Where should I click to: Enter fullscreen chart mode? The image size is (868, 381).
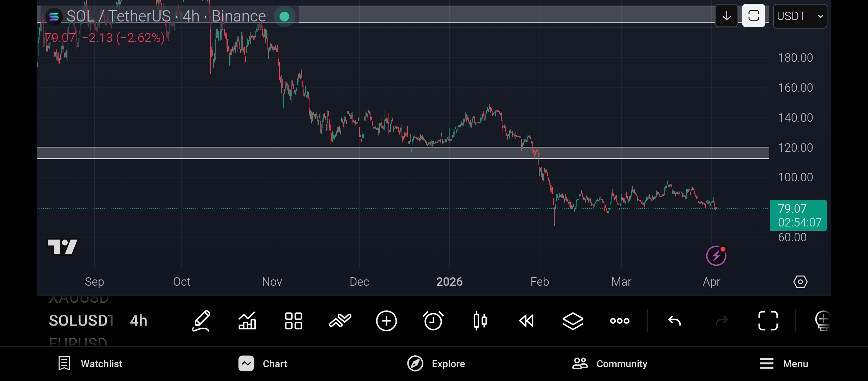pyautogui.click(x=768, y=321)
